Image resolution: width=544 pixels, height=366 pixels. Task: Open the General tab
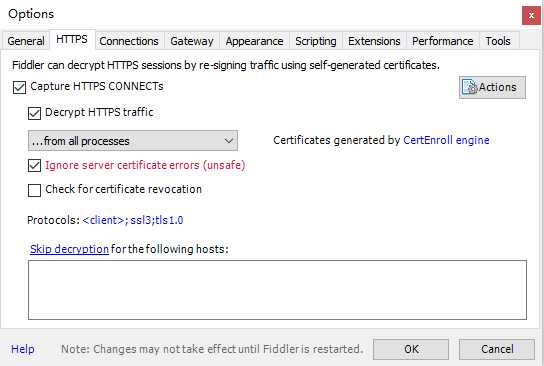(26, 41)
